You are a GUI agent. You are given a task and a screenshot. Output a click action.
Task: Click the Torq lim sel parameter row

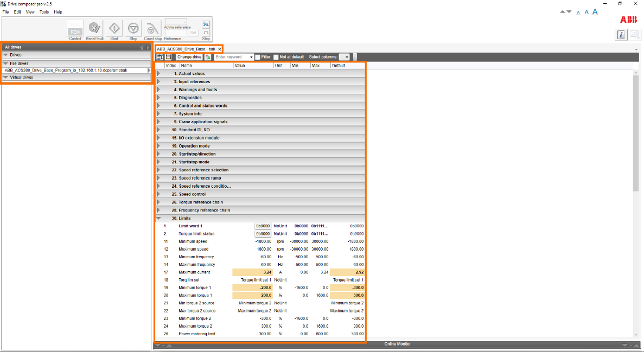pos(261,280)
